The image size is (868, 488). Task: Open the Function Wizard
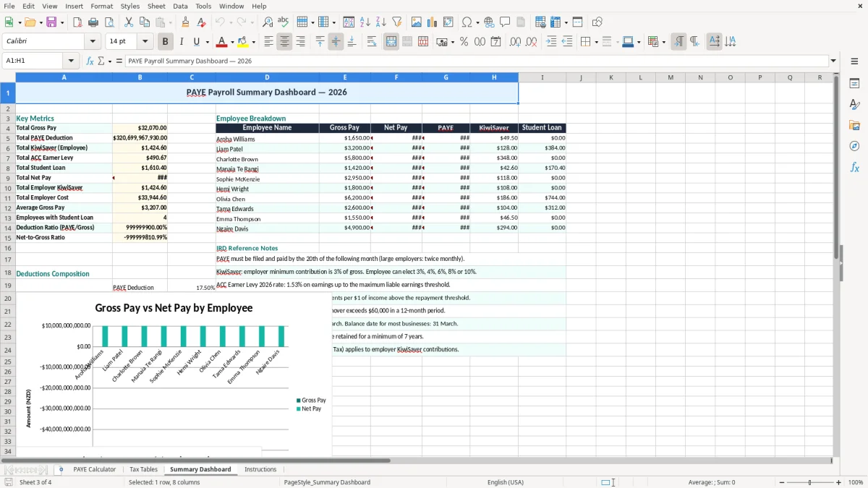pos(90,61)
